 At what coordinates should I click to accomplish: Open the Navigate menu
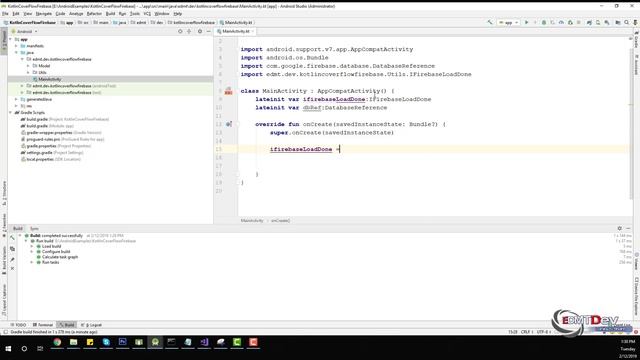click(x=44, y=14)
